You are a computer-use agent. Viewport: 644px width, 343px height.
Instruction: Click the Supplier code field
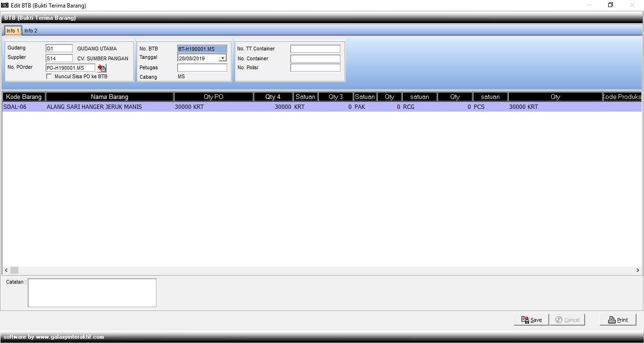click(59, 58)
